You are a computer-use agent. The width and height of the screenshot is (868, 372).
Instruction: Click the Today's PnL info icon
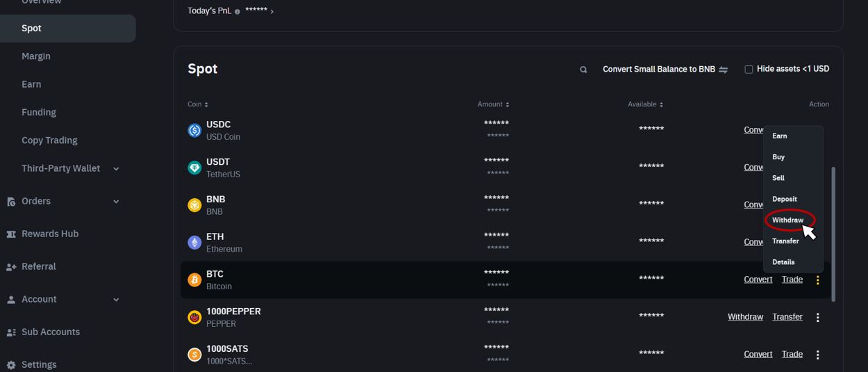click(237, 11)
